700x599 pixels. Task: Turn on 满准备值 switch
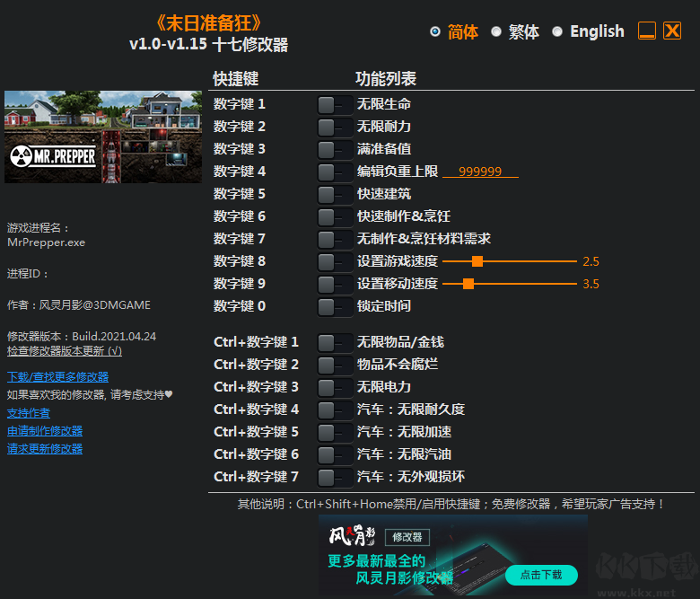(335, 150)
